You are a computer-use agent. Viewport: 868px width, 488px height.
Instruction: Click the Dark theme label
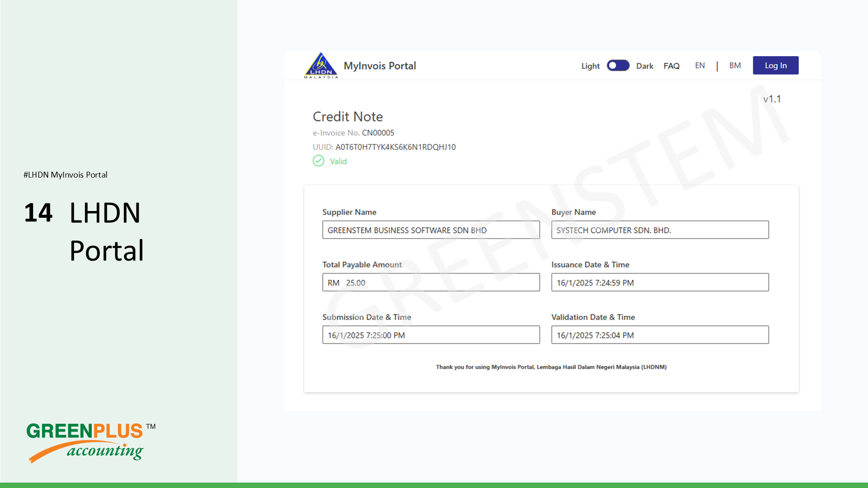(645, 66)
